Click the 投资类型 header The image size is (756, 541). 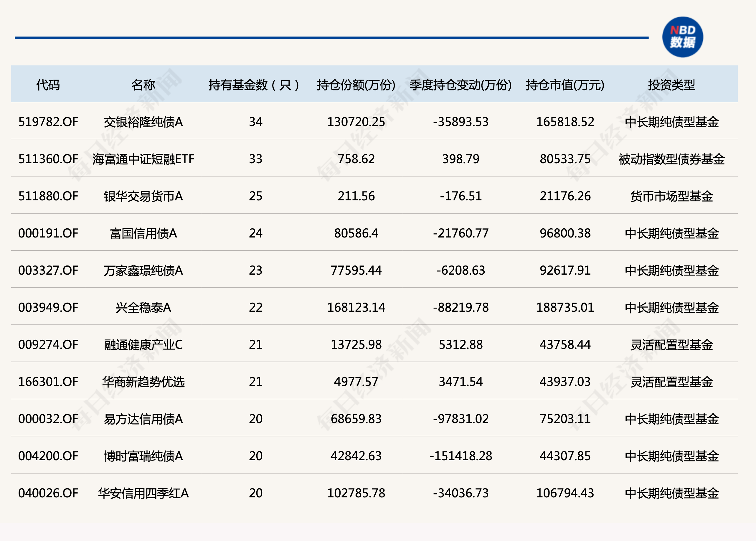(671, 85)
